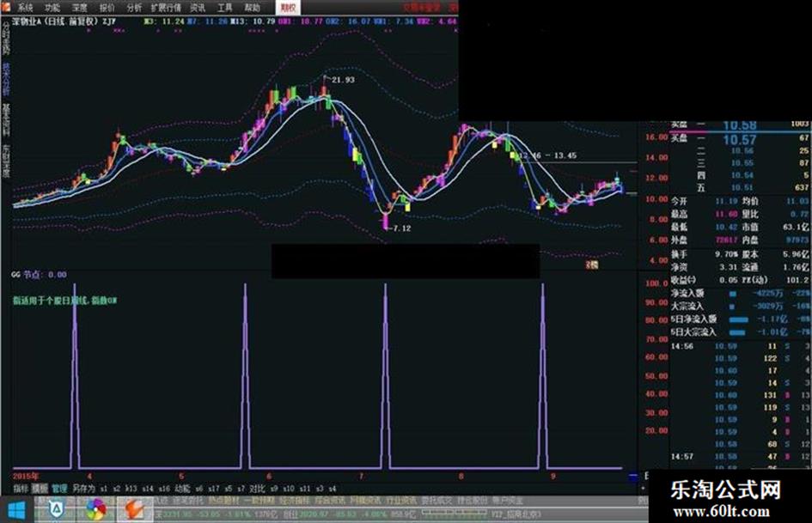Screen dimensions: 812x523
Task: Open the colorful pinwheel app in the taskbar
Action: (95, 511)
